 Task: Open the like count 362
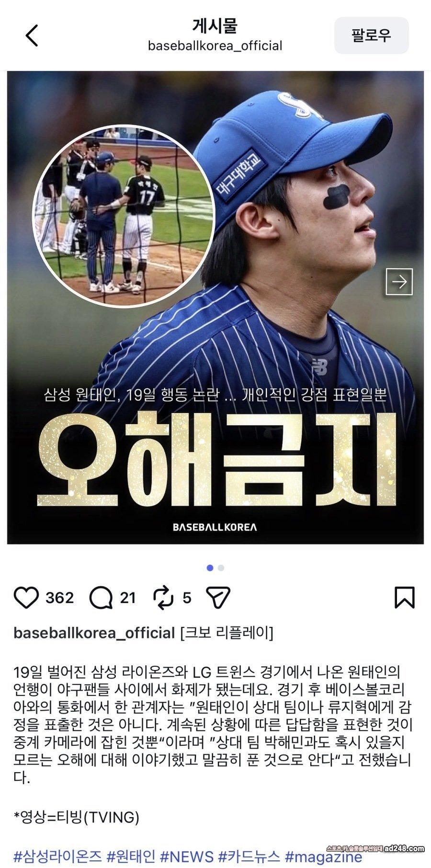click(x=60, y=598)
